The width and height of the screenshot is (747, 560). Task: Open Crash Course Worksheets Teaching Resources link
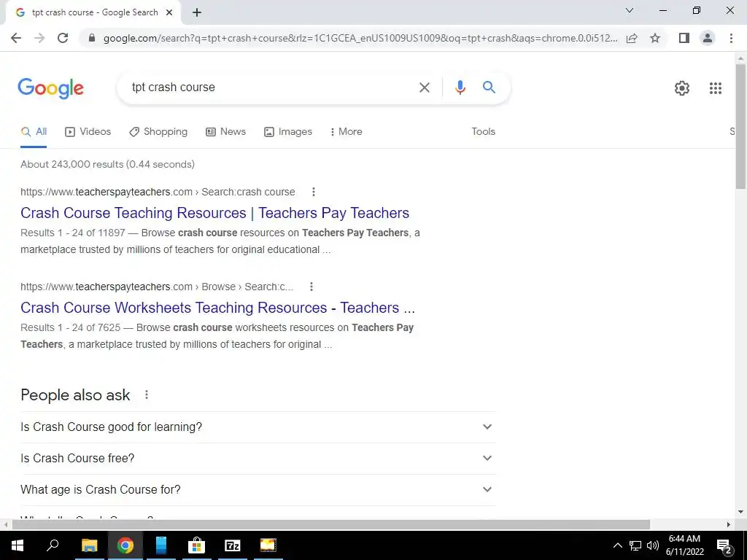tap(217, 308)
